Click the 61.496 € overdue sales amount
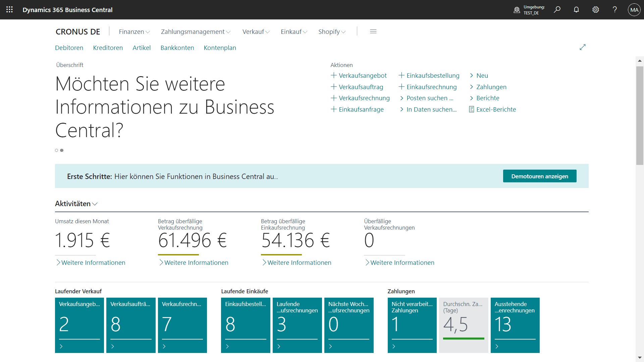This screenshot has width=644, height=362. [193, 240]
